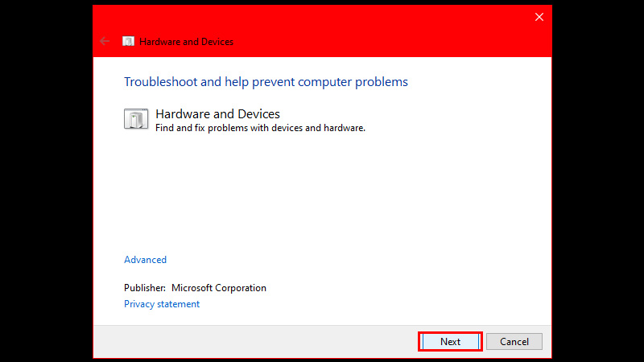
Task: Click the empty gray footer bar area
Action: pos(254,341)
